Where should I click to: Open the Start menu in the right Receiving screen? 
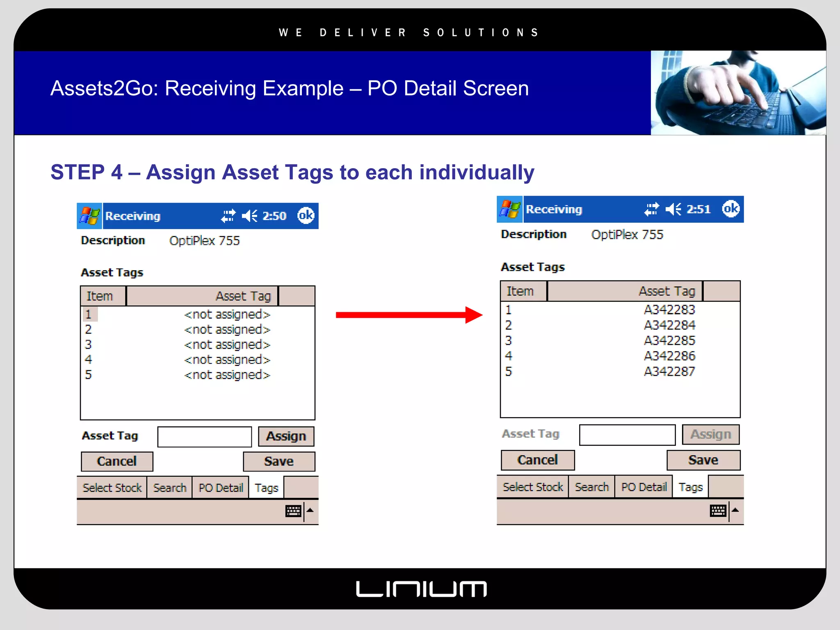tap(510, 209)
